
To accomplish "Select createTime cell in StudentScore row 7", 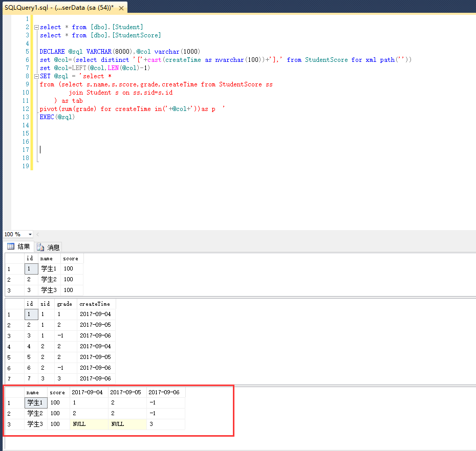I will pyautogui.click(x=96, y=379).
